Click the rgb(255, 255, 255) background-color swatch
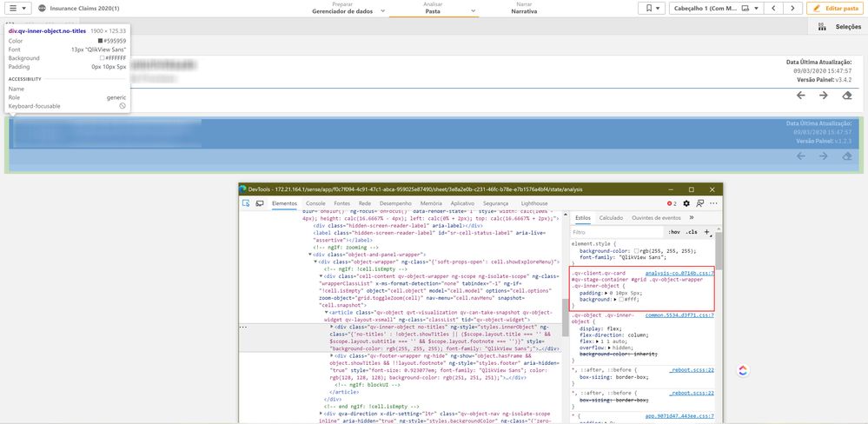The image size is (868, 424). click(637, 251)
